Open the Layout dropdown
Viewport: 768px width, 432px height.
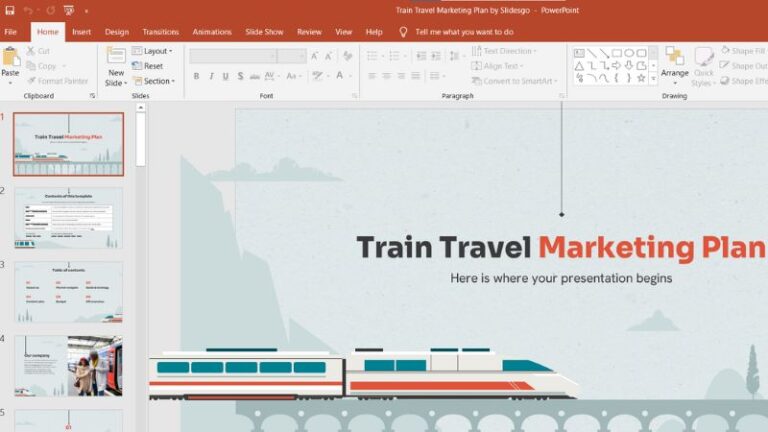(152, 51)
